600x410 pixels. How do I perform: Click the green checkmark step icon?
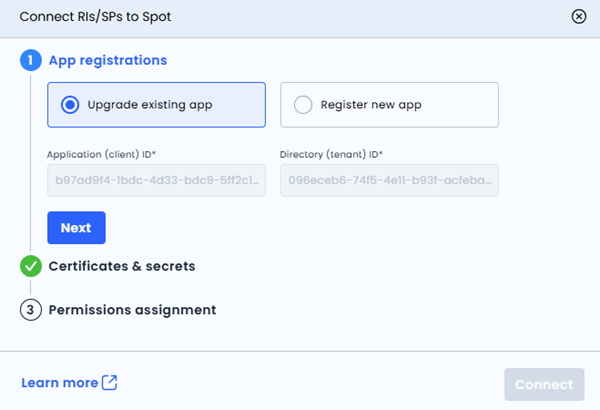(x=31, y=266)
